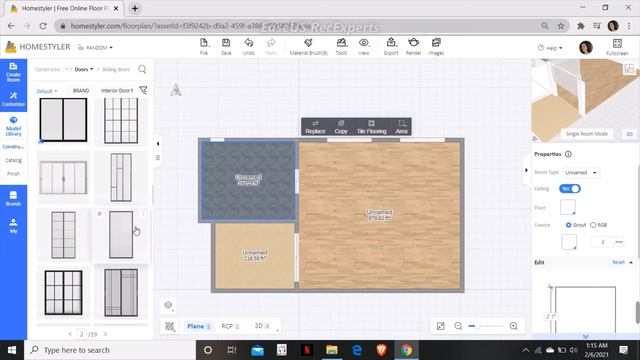Screen dimensions: 640x360
Task: Click the crevice width input field
Action: tap(603, 242)
